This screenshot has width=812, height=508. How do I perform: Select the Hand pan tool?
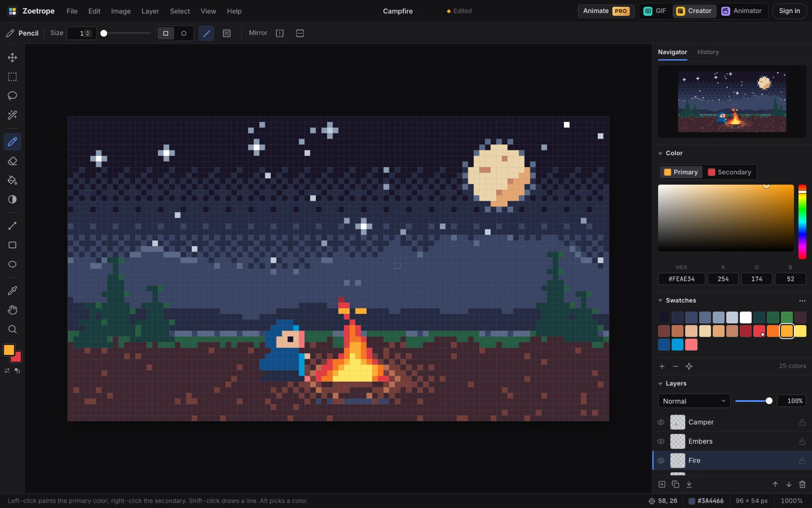tap(12, 310)
